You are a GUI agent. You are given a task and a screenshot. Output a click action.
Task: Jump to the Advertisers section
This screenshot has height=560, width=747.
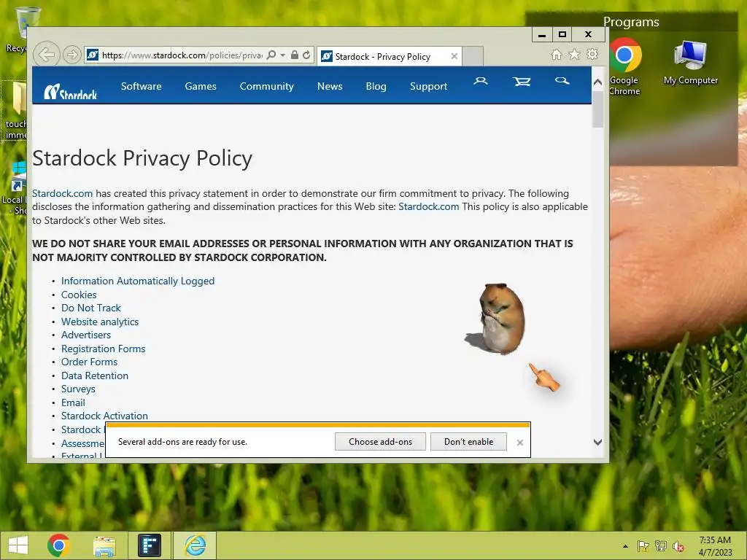click(86, 335)
